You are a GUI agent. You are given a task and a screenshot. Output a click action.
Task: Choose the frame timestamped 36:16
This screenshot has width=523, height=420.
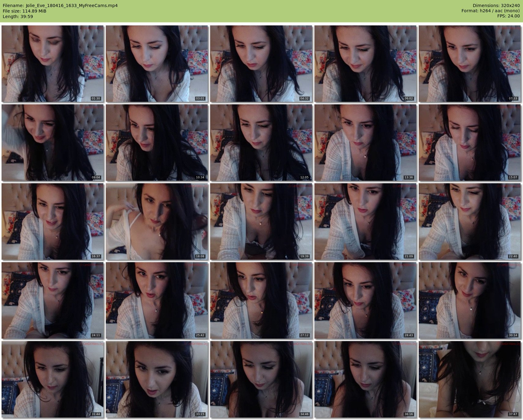(365, 379)
